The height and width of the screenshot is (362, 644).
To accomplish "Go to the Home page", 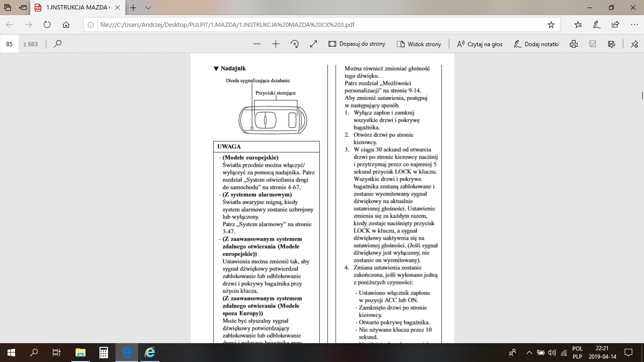I will (66, 25).
